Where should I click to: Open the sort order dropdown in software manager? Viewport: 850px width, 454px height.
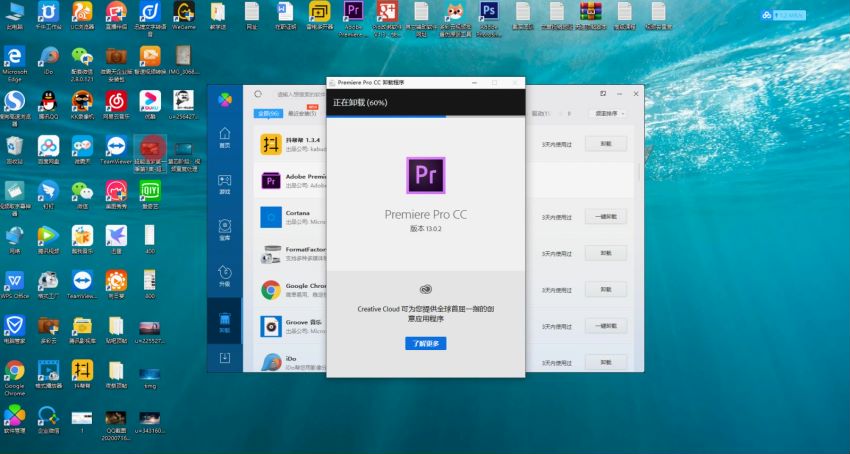[x=610, y=113]
